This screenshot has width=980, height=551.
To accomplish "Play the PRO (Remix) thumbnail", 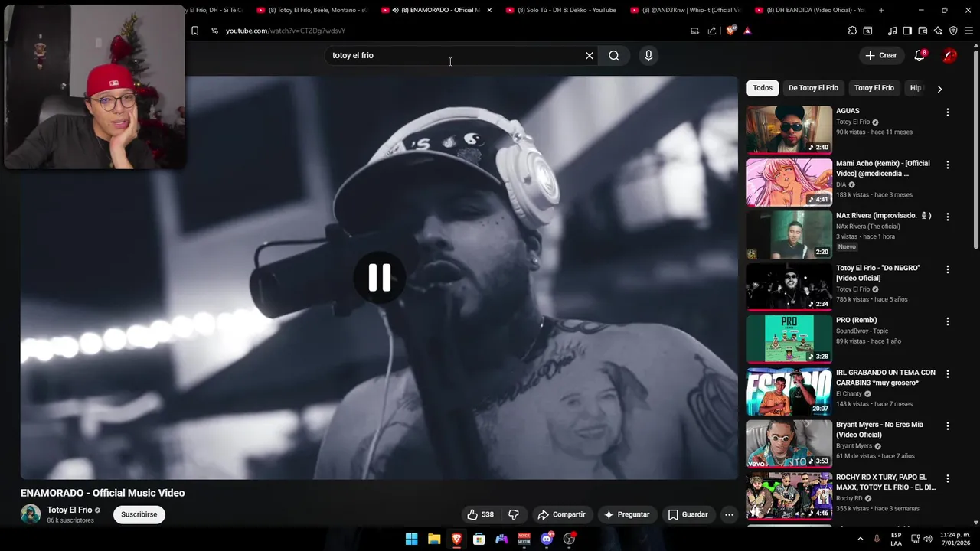I will [789, 339].
